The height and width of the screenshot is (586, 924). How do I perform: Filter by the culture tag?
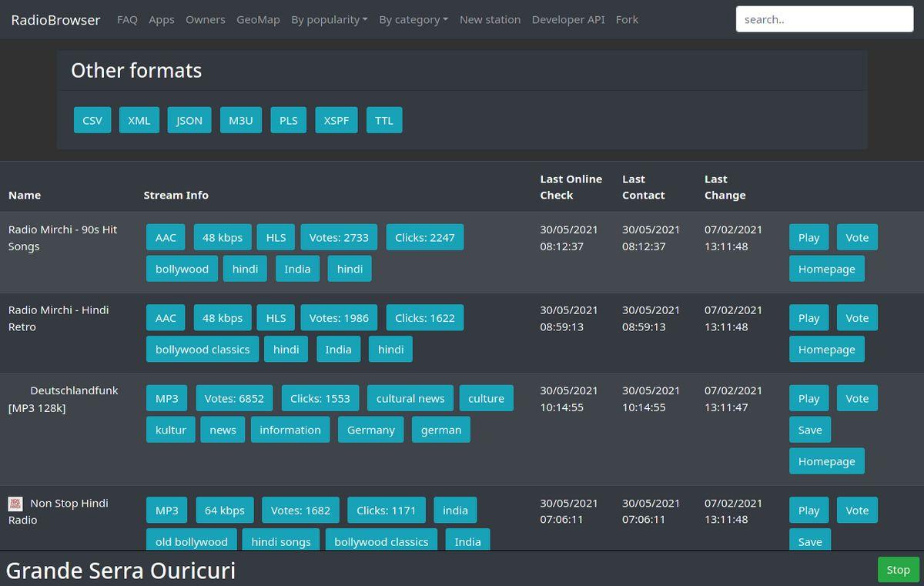click(x=487, y=399)
